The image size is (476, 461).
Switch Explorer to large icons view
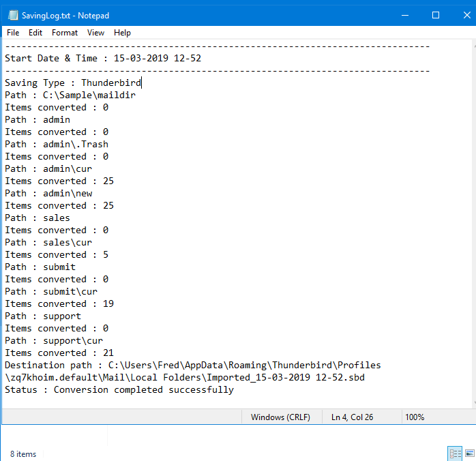point(470,453)
